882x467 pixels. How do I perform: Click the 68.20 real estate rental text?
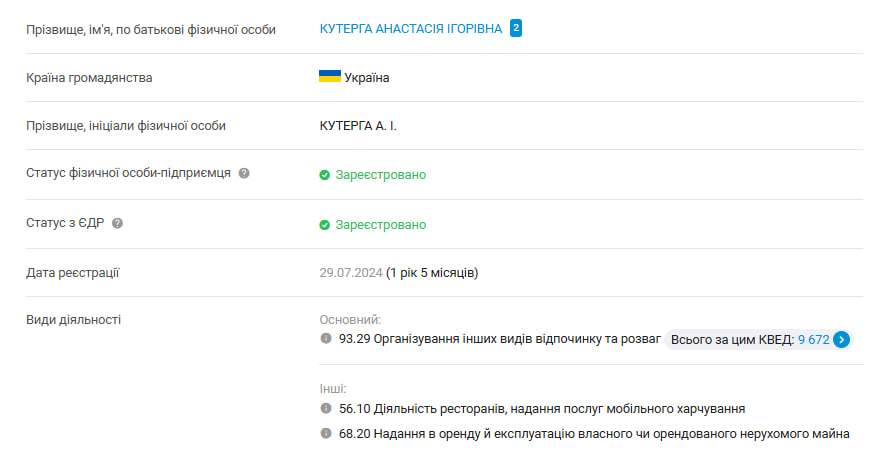[x=594, y=434]
